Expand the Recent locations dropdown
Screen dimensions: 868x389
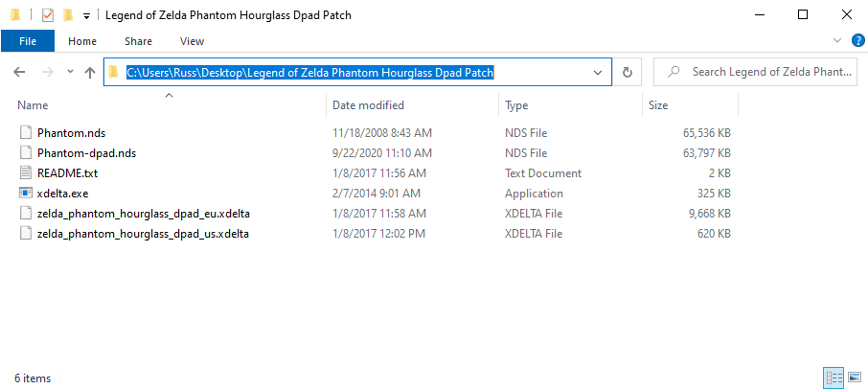coord(70,73)
